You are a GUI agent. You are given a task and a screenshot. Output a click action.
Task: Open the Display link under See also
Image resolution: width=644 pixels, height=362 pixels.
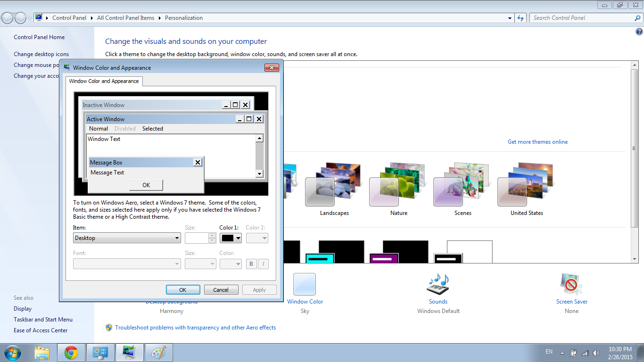tap(23, 309)
